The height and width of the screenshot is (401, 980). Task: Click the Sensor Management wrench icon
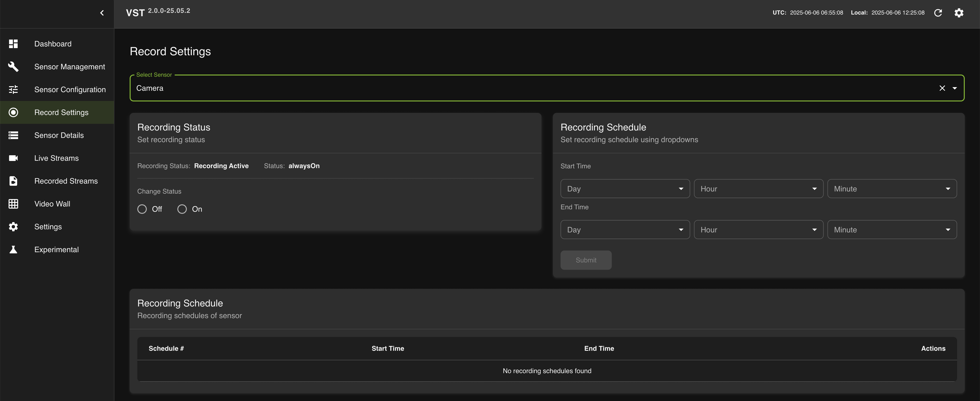pyautogui.click(x=13, y=66)
